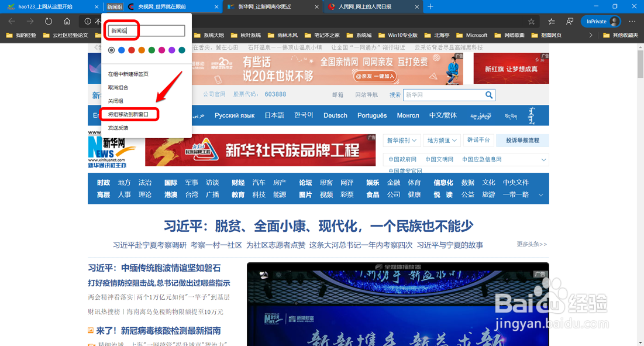The height and width of the screenshot is (346, 644).
Task: Expand the 地方频道 dropdown
Action: (x=442, y=141)
